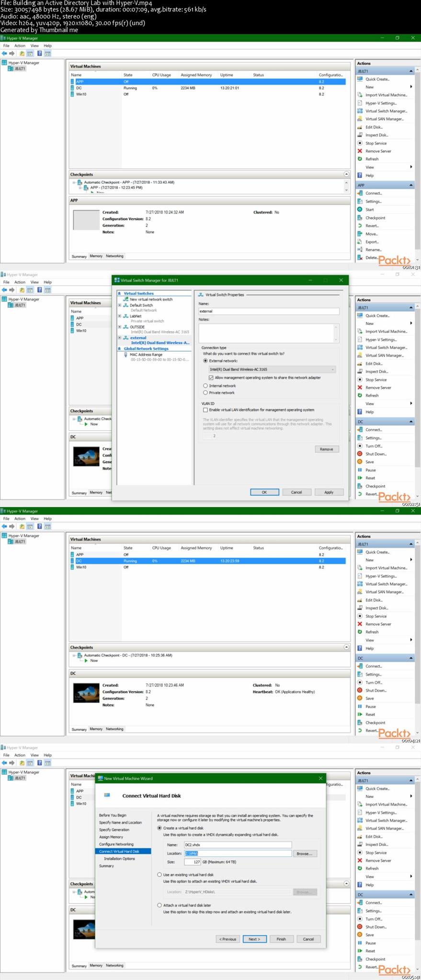Click Export under APP actions in 00:01:31 frame
Viewport: 421px width, 980px height.
point(372,242)
